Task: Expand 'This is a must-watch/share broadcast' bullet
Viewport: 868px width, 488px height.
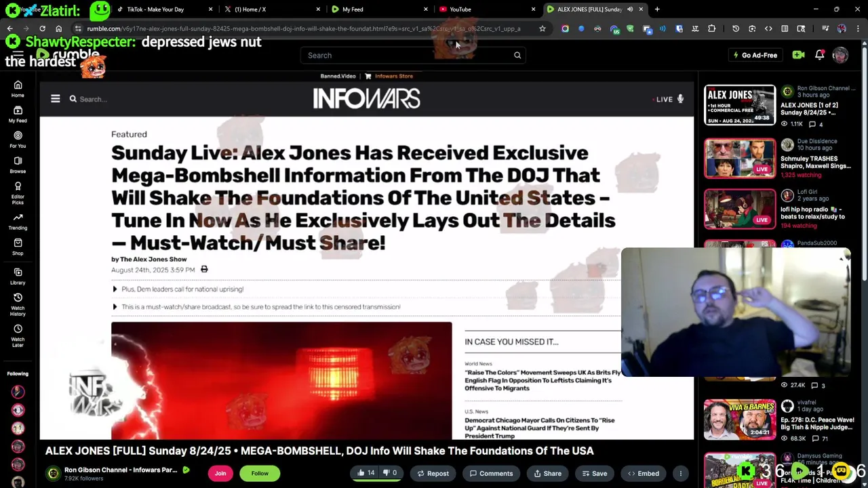Action: [x=256, y=307]
